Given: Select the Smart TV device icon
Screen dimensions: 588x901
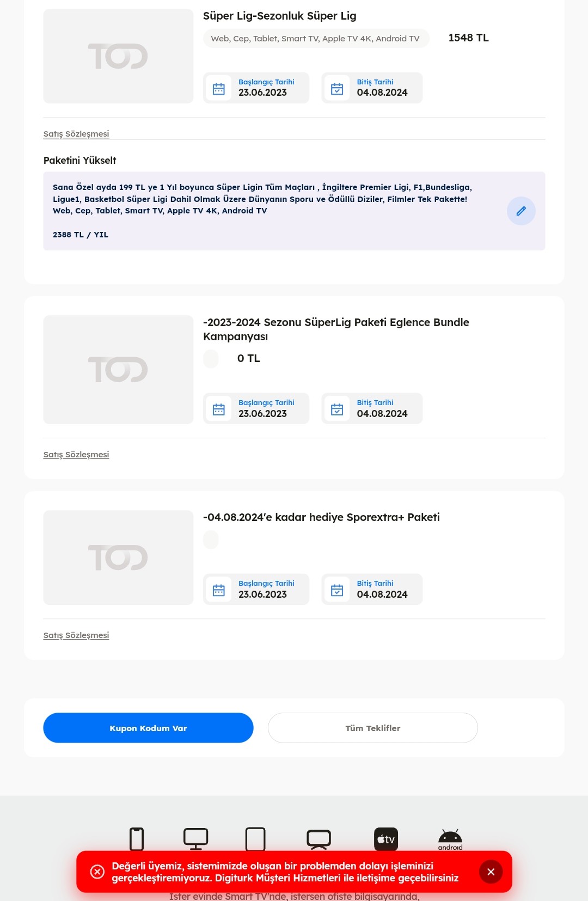Looking at the screenshot, I should coord(318,839).
